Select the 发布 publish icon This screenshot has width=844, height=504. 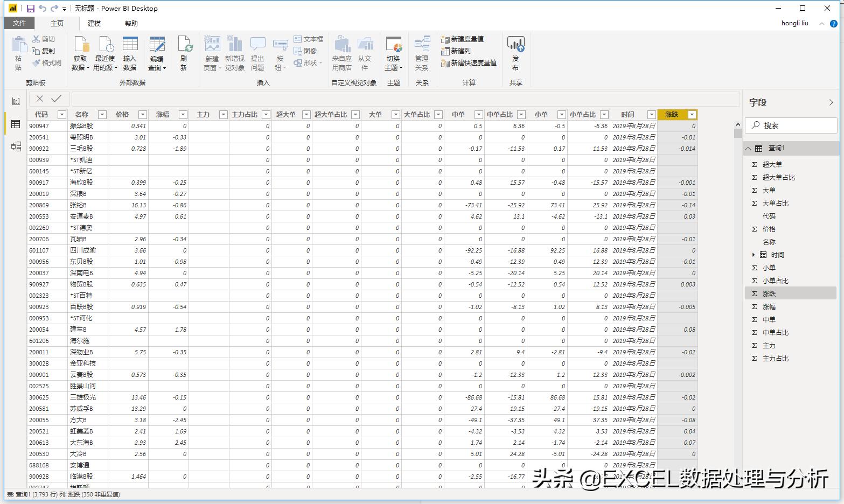[515, 52]
